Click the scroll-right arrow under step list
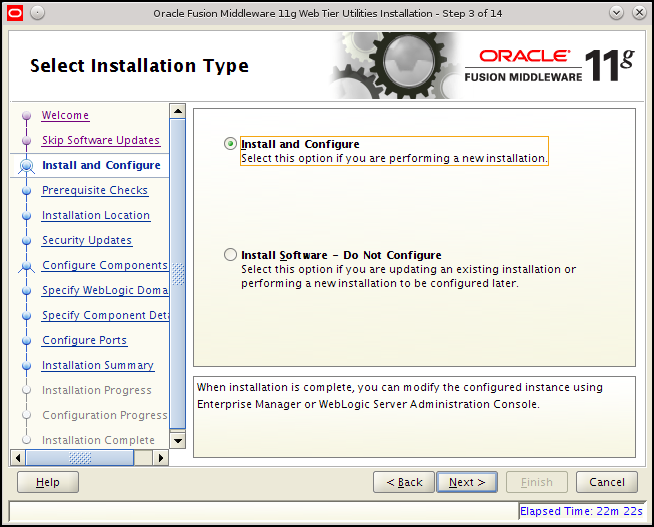Screen dimensions: 654x527 (x=161, y=458)
